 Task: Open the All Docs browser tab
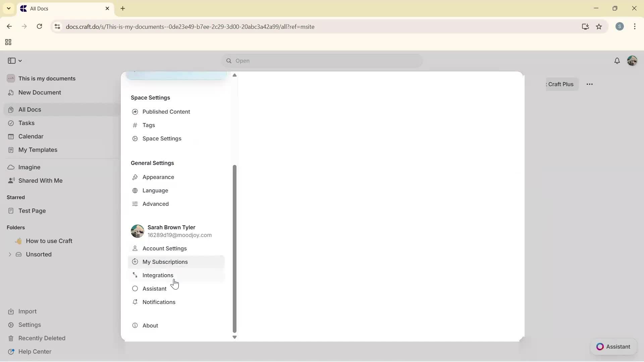[54, 8]
